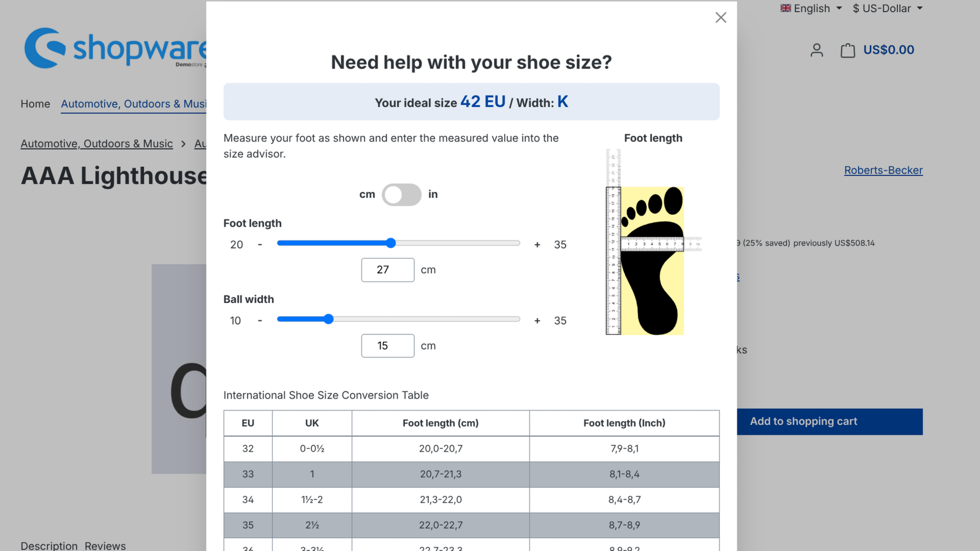Viewport: 980px width, 551px height.
Task: Close the shoe size advisor dialog
Action: point(720,18)
